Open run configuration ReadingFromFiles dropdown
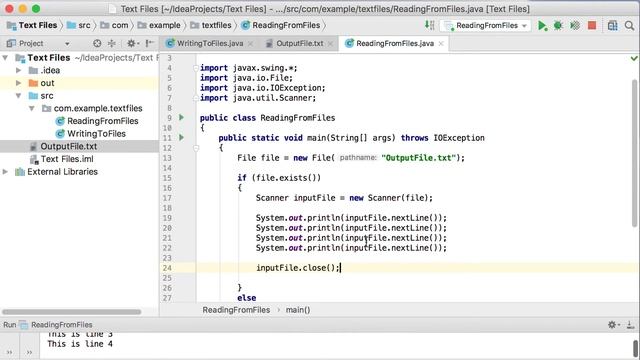Viewport: 640px width, 360px height. (x=486, y=26)
